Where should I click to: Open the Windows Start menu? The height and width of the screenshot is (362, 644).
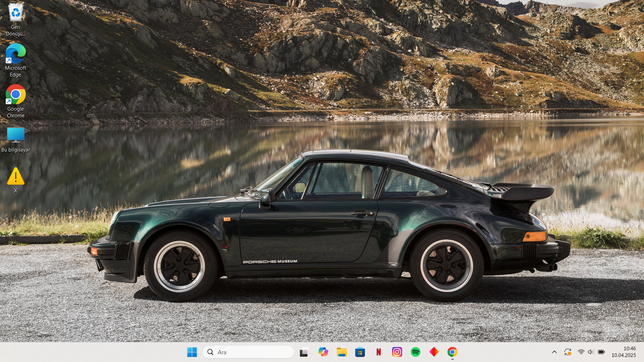(x=192, y=352)
